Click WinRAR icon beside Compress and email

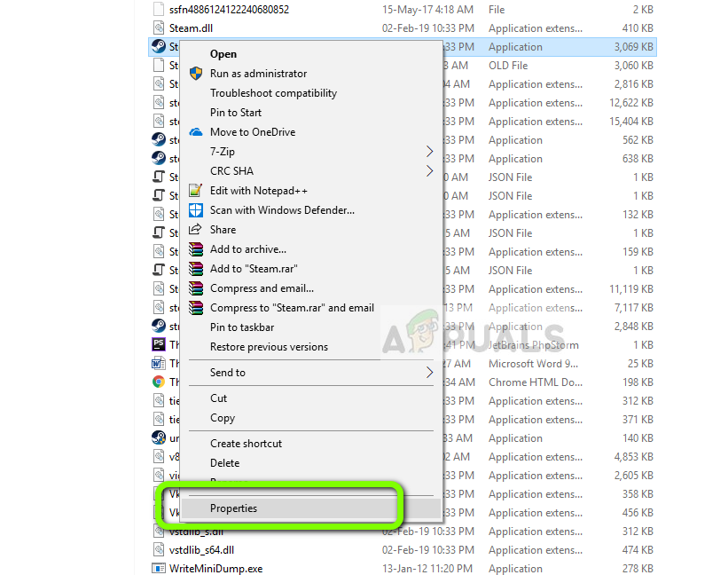(x=195, y=288)
